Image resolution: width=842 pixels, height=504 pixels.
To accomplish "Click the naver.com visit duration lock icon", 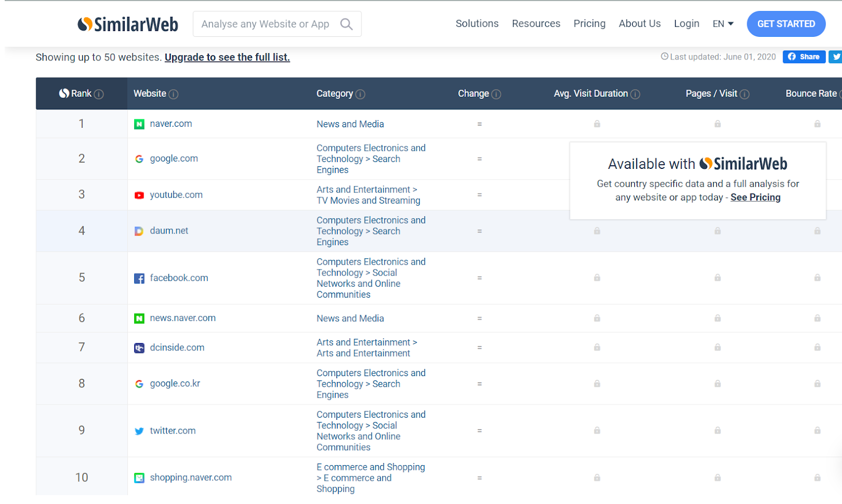I will click(597, 124).
